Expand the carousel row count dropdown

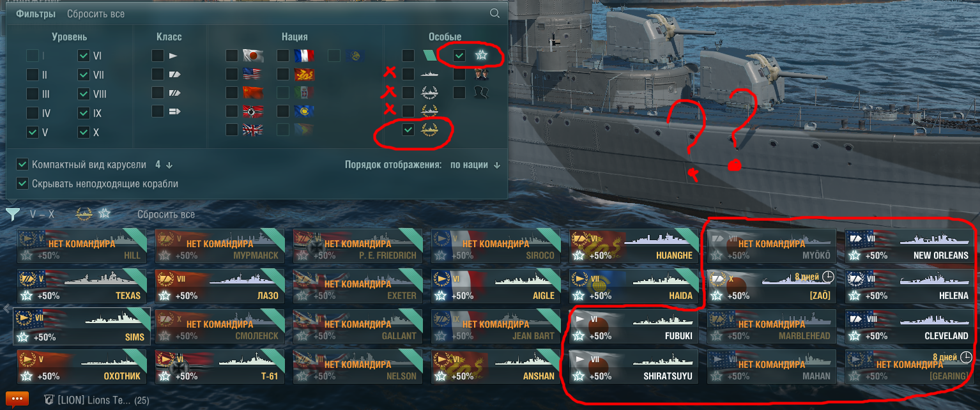pyautogui.click(x=164, y=165)
